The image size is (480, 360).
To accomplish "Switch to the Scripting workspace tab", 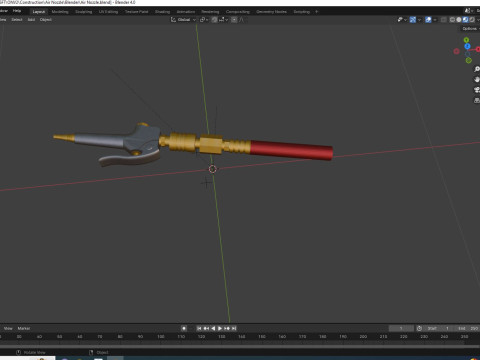I will pyautogui.click(x=302, y=12).
